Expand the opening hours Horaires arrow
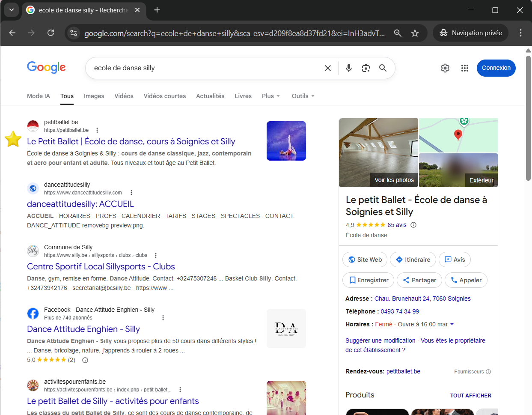Screen dimensions: 532x415 452,324
